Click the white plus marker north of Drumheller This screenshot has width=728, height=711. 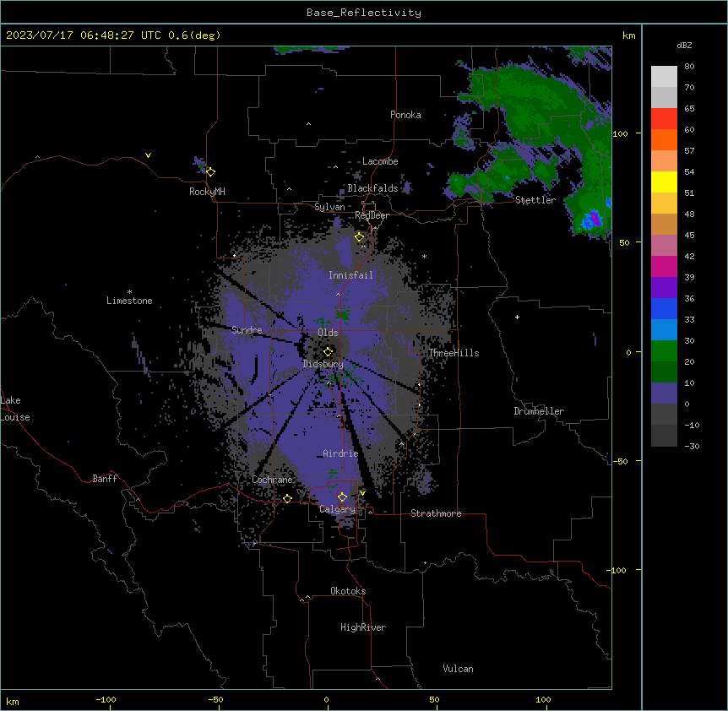(x=517, y=317)
